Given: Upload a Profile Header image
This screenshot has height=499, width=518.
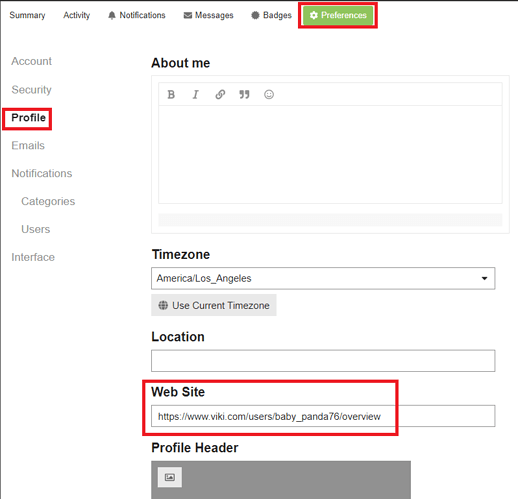Looking at the screenshot, I should tap(170, 477).
